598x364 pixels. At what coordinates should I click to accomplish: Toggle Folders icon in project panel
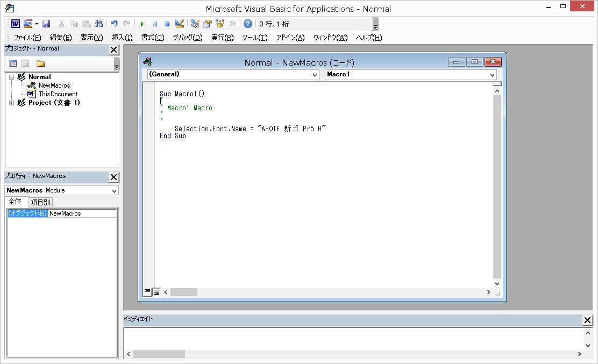(x=40, y=63)
